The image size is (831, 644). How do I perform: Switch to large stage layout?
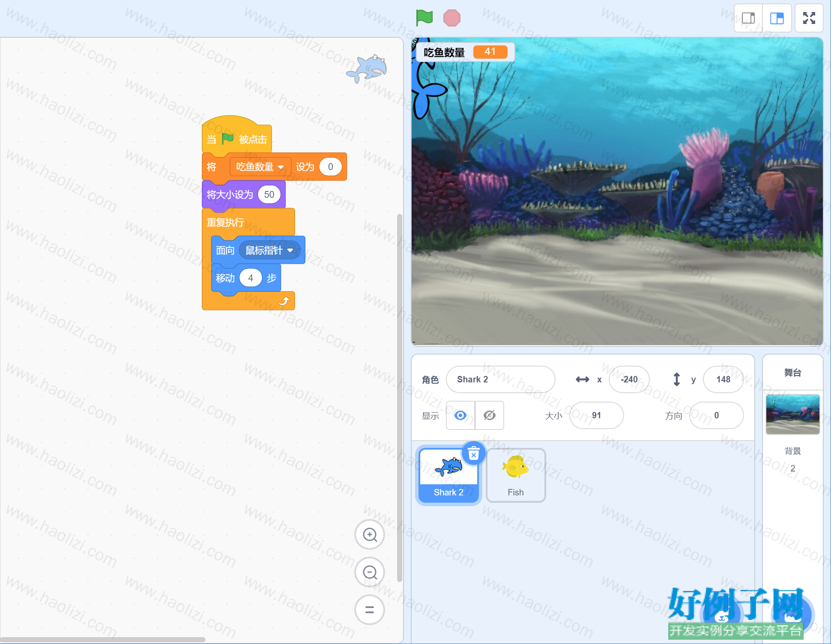(777, 18)
